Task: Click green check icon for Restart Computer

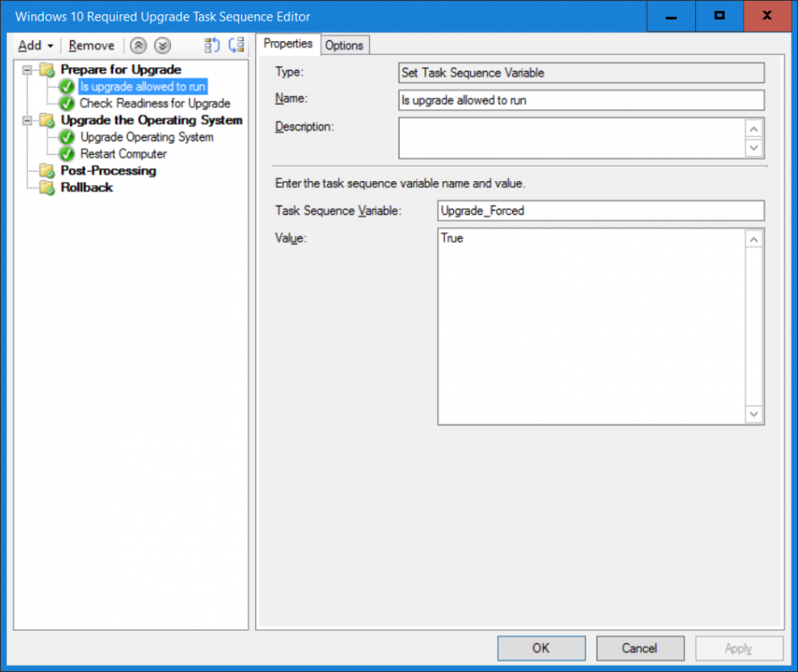Action: click(x=66, y=154)
